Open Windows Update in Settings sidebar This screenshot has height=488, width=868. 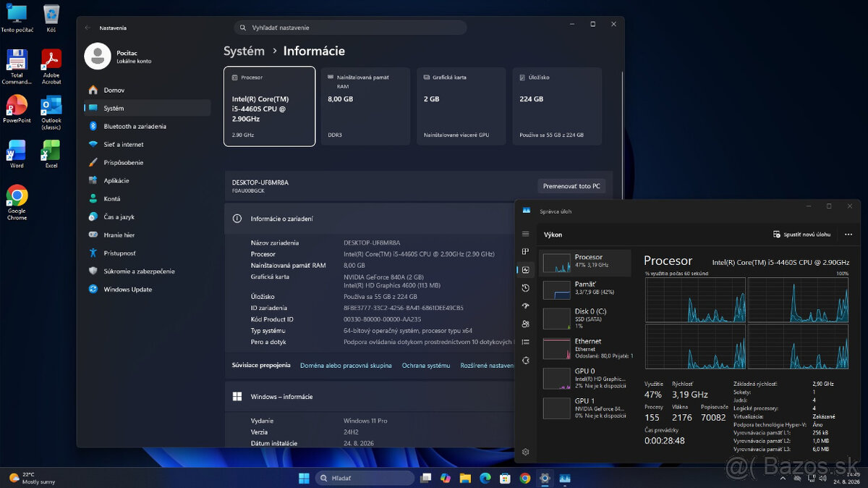(147, 289)
